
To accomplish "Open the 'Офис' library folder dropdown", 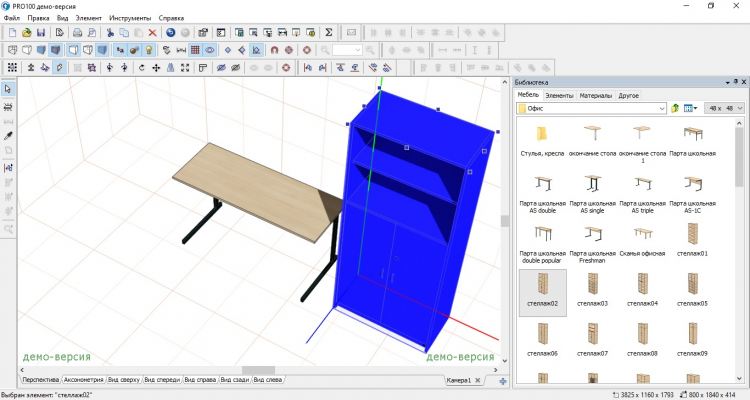I will click(662, 108).
